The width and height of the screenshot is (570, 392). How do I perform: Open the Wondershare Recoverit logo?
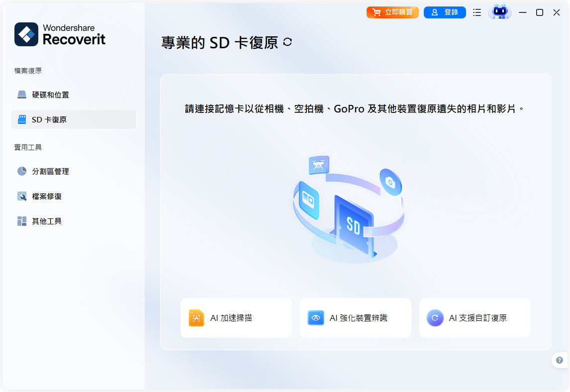pyautogui.click(x=60, y=35)
